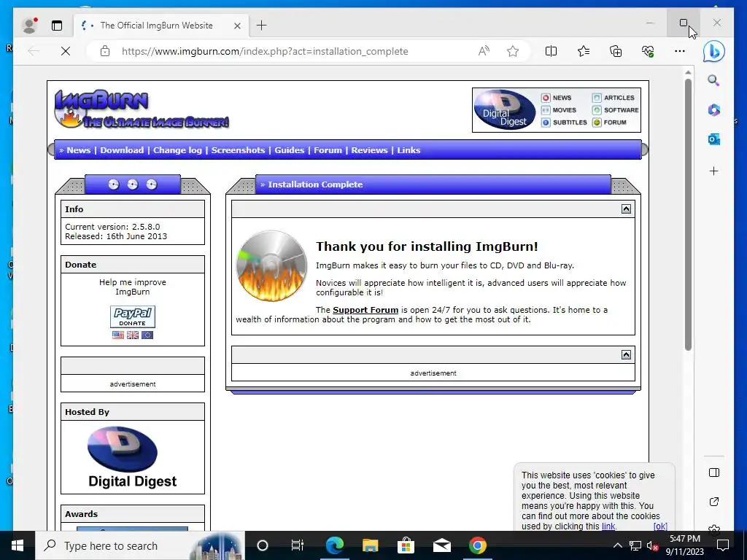
Task: View site information lock icon
Action: (105, 51)
